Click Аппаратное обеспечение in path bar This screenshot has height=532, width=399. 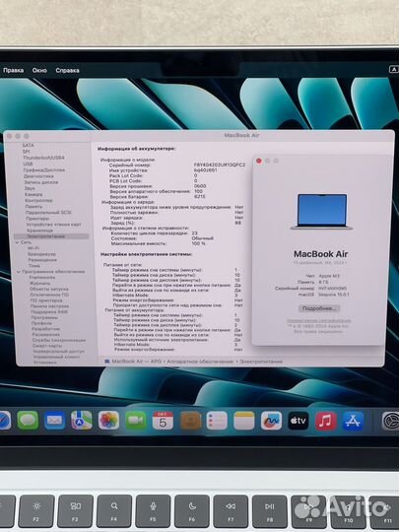pyautogui.click(x=200, y=362)
